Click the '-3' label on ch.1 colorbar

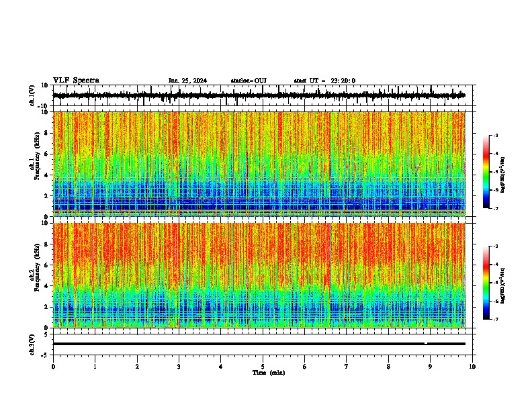pyautogui.click(x=495, y=135)
